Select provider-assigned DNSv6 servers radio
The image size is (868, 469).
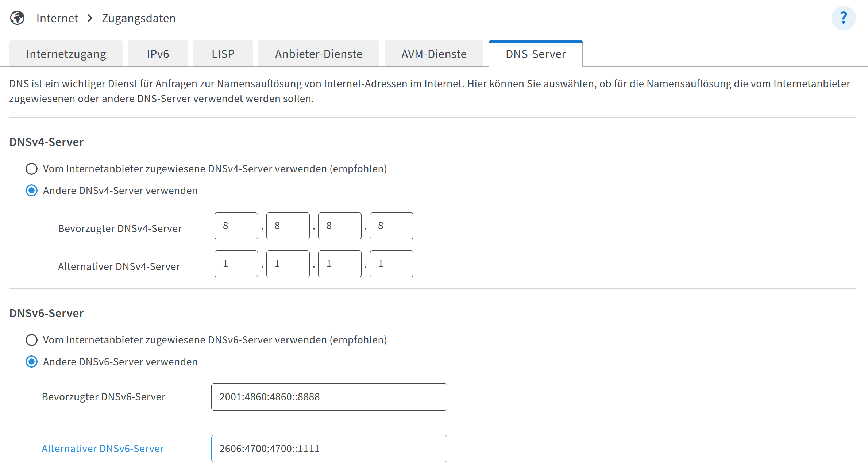[x=32, y=340]
